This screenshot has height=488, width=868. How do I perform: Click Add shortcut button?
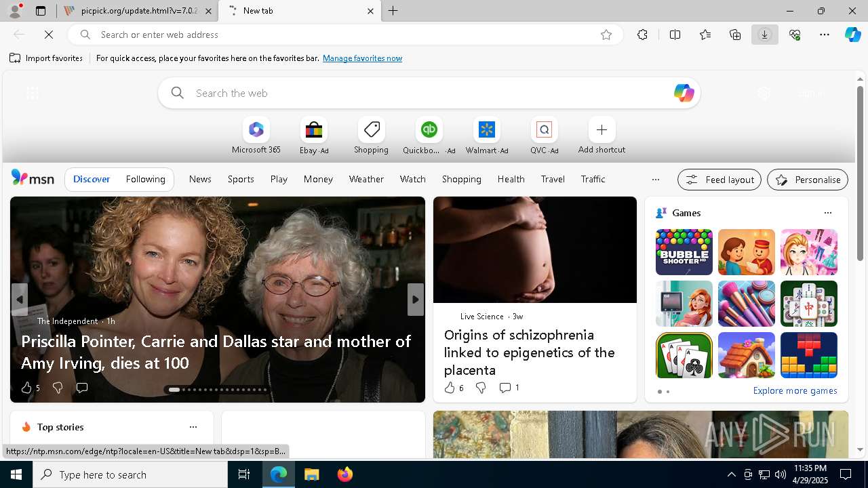click(601, 136)
